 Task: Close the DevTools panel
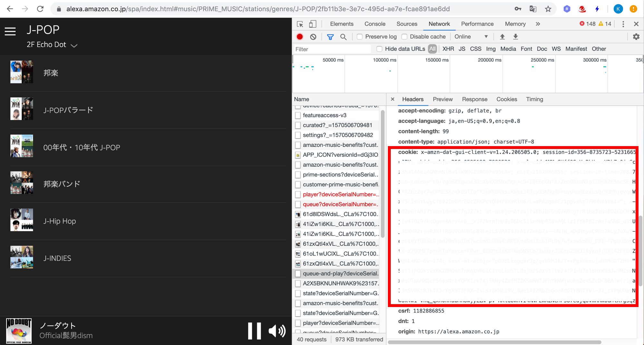click(x=636, y=24)
